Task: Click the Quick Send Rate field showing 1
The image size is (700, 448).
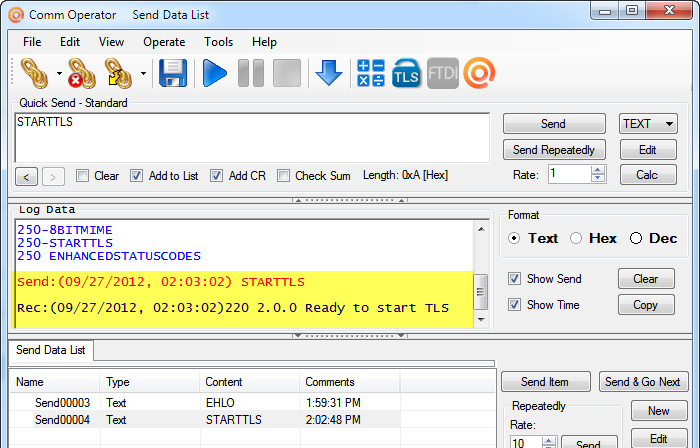Action: [x=570, y=174]
